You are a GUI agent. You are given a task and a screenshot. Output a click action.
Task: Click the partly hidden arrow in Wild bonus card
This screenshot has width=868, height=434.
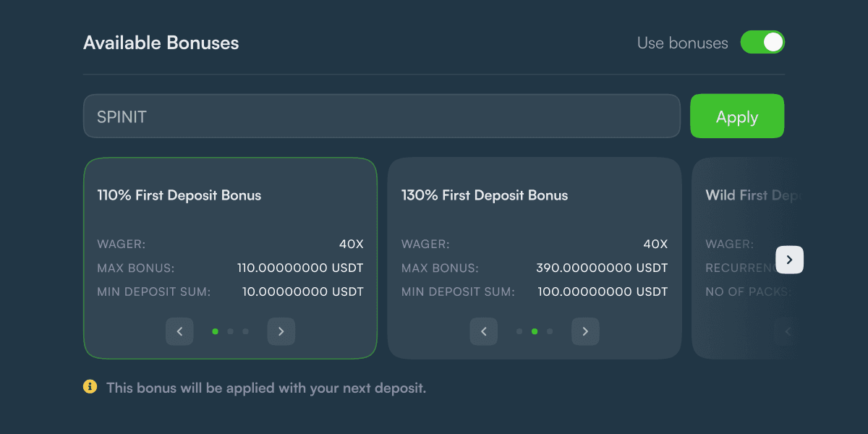pyautogui.click(x=788, y=332)
